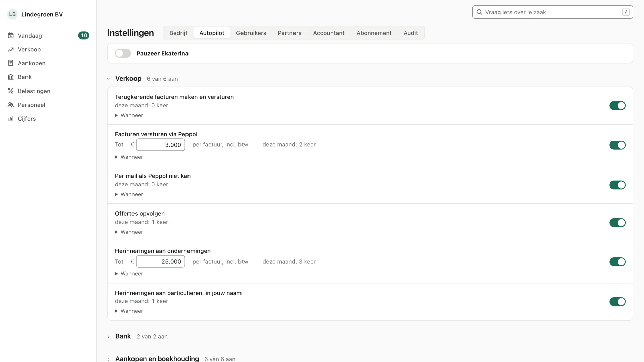Click the LB company avatar

point(12,14)
